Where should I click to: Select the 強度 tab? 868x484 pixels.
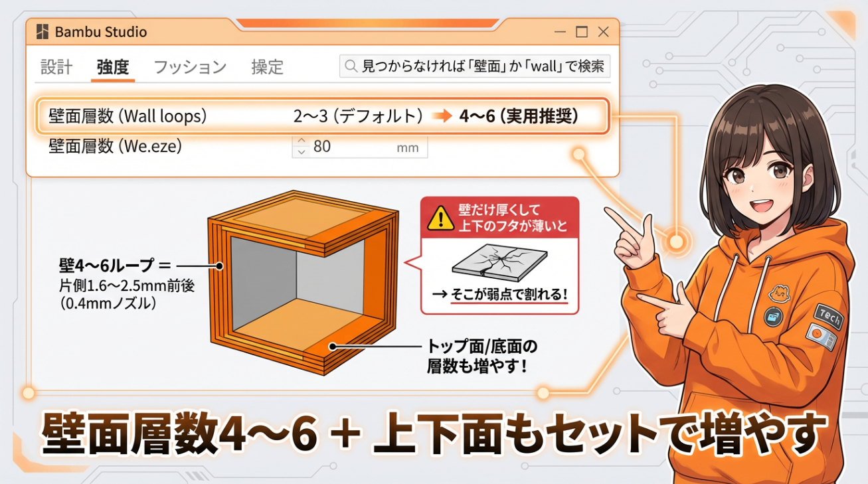(x=113, y=67)
